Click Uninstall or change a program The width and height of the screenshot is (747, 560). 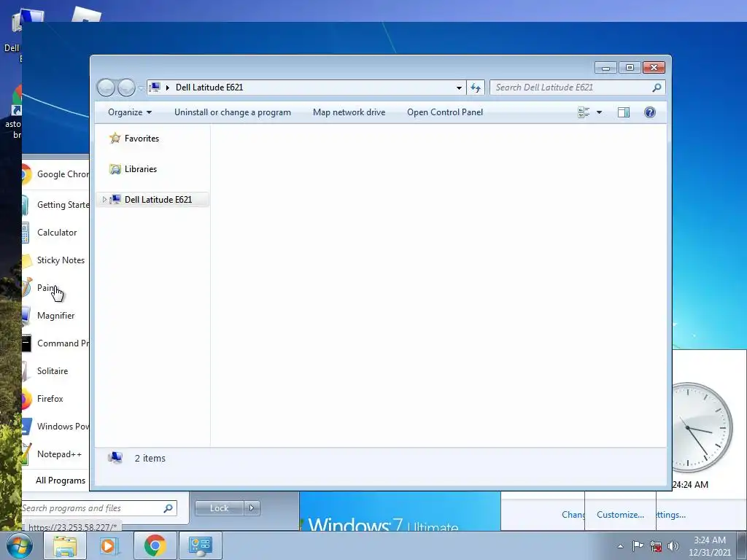point(233,112)
